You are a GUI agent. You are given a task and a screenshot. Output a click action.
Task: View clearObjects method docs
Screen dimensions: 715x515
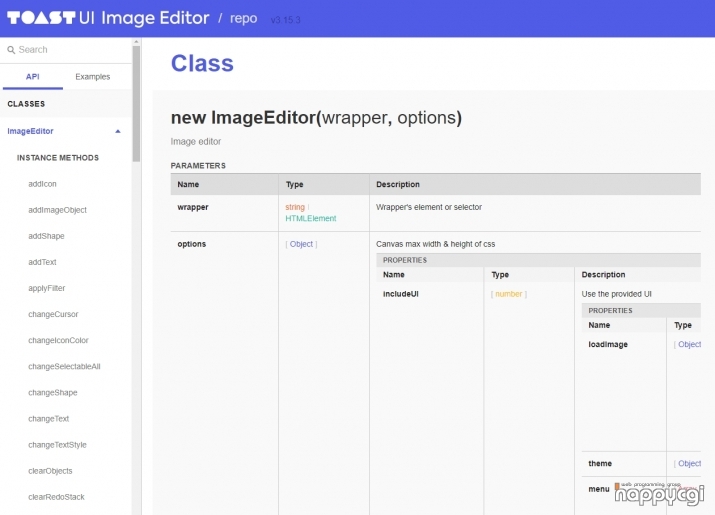(50, 470)
